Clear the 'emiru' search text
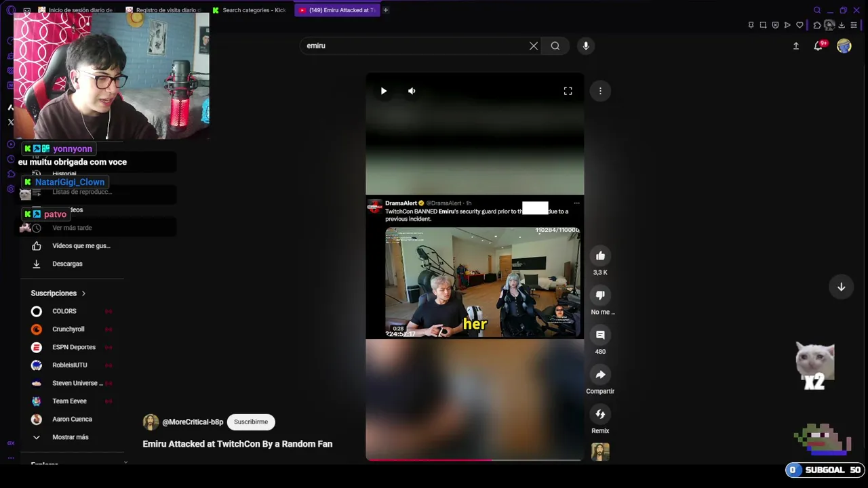Image resolution: width=868 pixels, height=488 pixels. point(534,46)
